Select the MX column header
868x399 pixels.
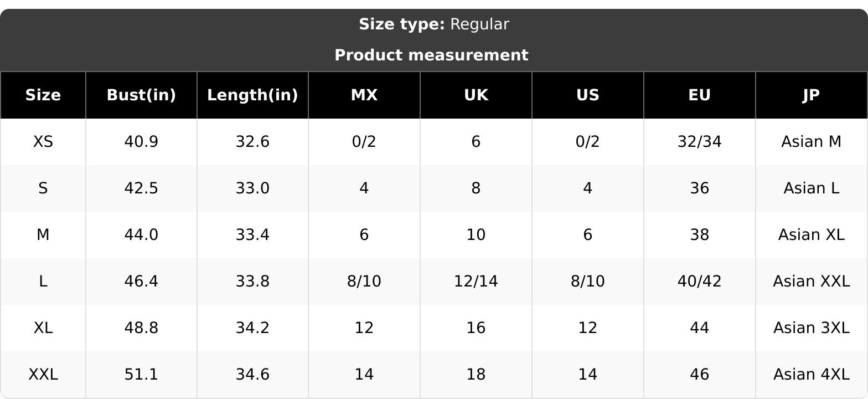click(364, 95)
